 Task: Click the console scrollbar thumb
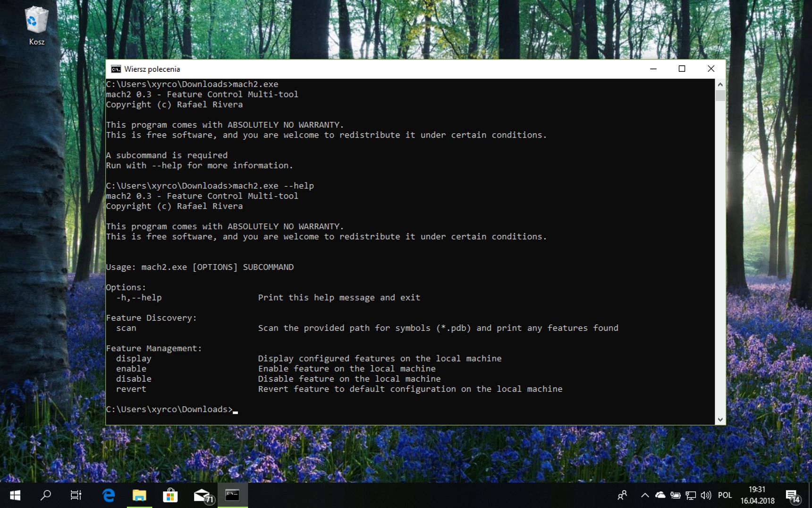click(720, 95)
